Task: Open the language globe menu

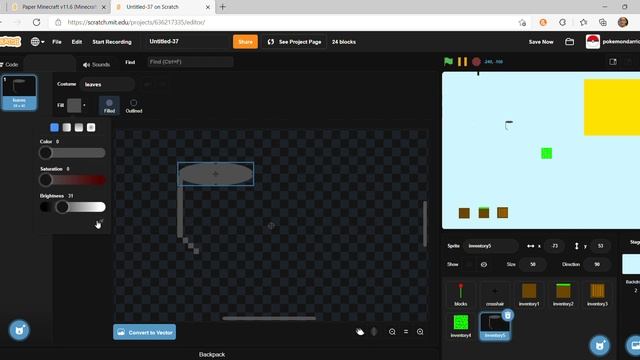Action: [x=37, y=42]
